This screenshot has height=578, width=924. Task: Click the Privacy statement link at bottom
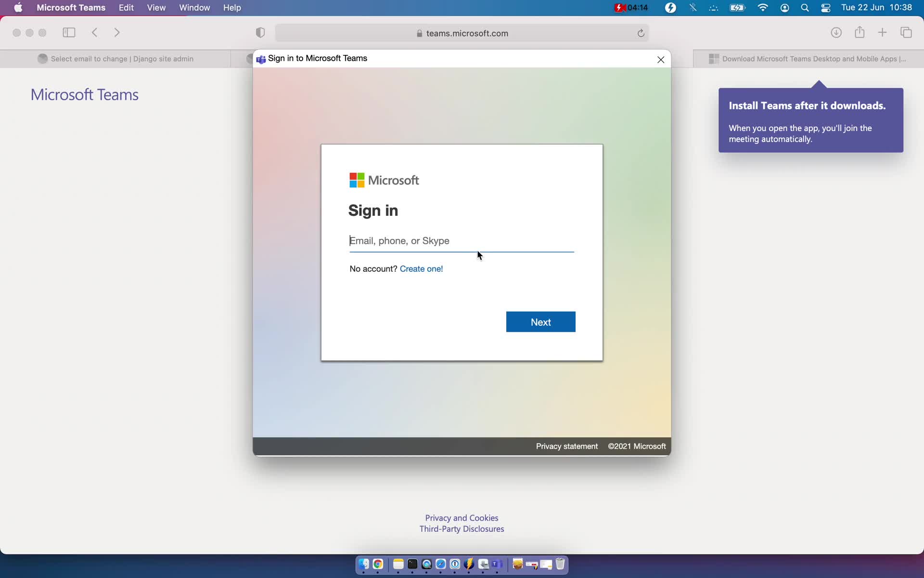click(566, 446)
